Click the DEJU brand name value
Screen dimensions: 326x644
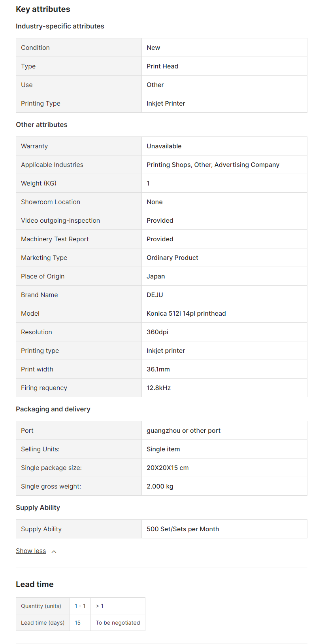tap(155, 295)
